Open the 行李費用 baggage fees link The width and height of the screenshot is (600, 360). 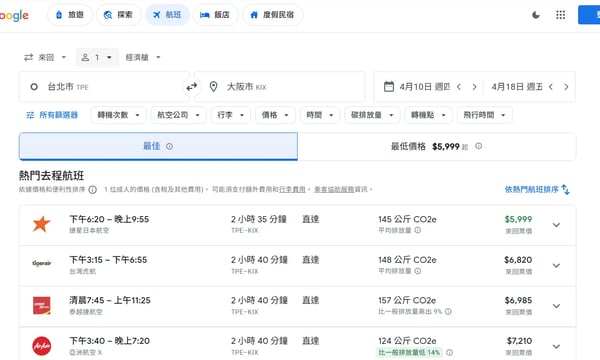292,189
